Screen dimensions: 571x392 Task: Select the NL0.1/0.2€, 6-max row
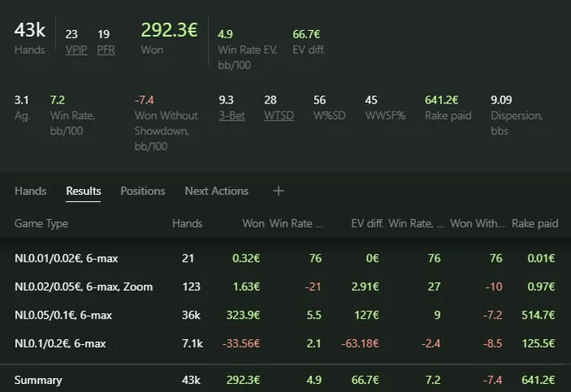tap(285, 343)
